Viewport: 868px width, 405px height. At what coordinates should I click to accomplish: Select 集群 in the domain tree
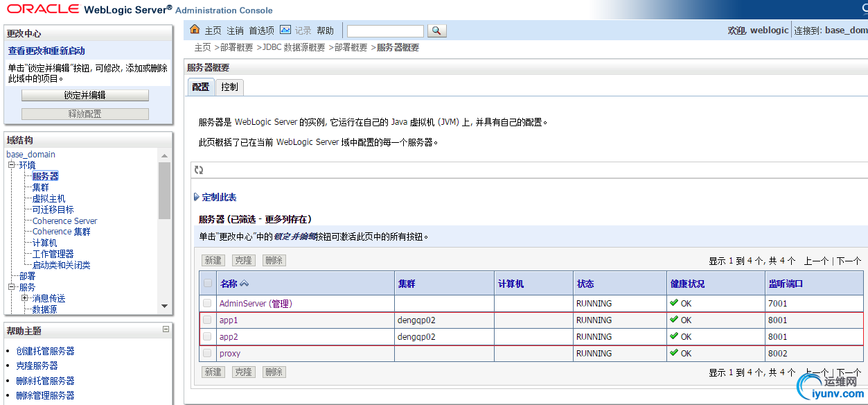click(41, 187)
